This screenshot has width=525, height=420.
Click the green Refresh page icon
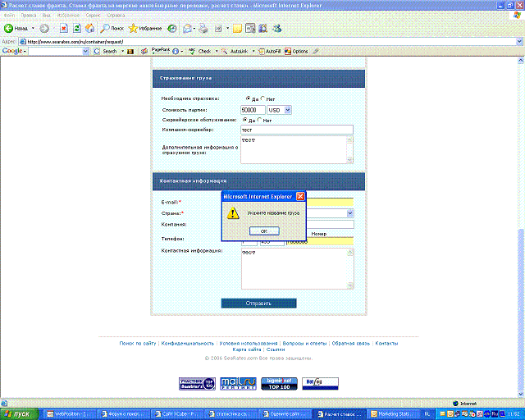tap(77, 28)
